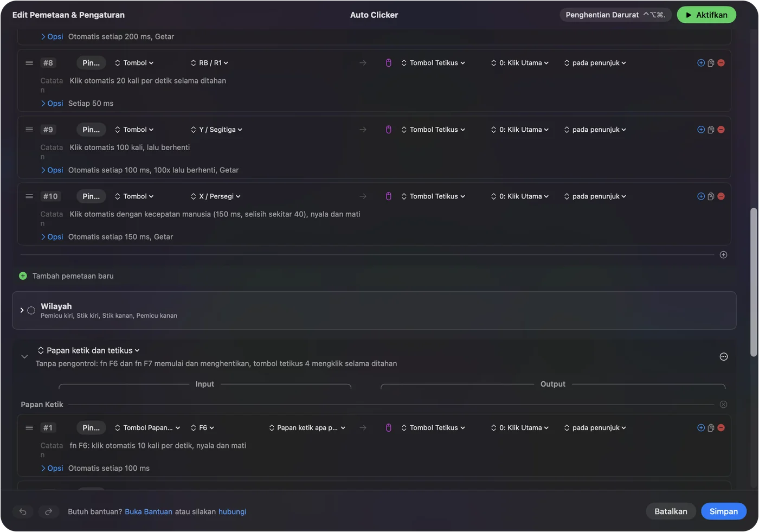Viewport: 759px width, 532px height.
Task: Collapse the Papan ketik dan tetikus section
Action: (24, 357)
